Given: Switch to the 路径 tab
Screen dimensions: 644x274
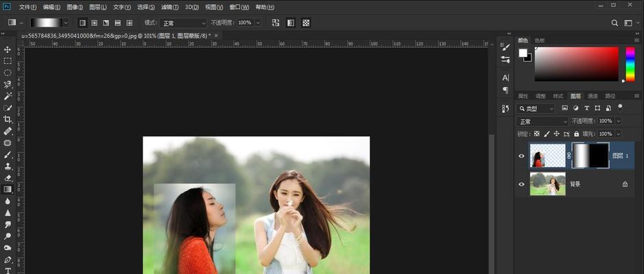Looking at the screenshot, I should (610, 96).
